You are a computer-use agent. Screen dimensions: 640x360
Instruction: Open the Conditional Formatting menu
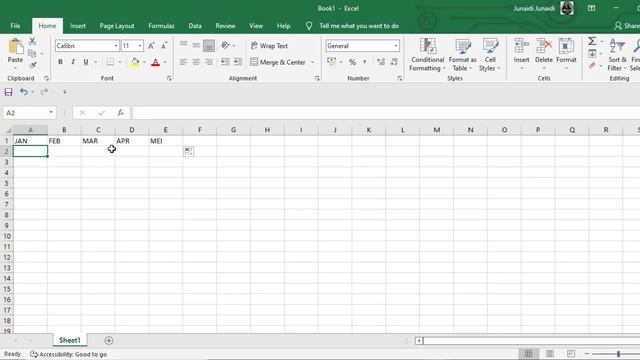[x=427, y=55]
